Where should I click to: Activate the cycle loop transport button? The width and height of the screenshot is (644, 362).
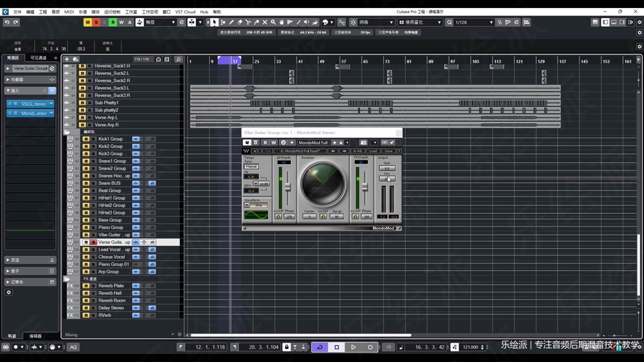coord(320,347)
